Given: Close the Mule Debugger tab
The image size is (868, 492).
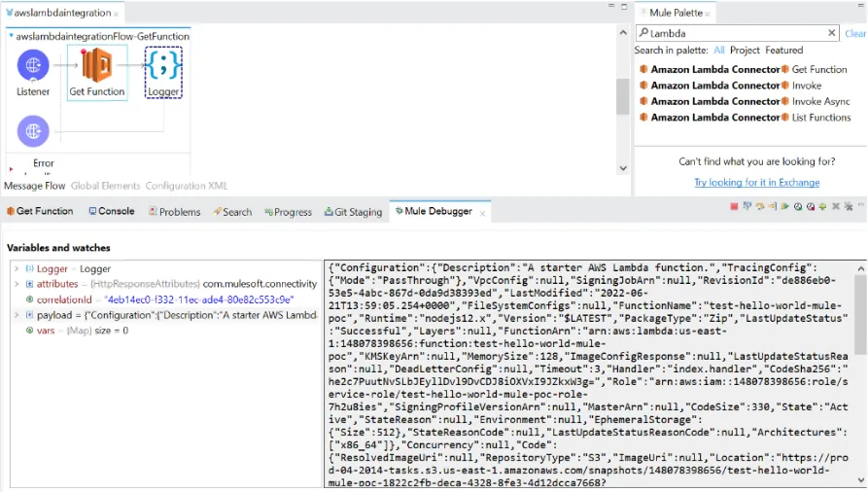Looking at the screenshot, I should [x=482, y=213].
